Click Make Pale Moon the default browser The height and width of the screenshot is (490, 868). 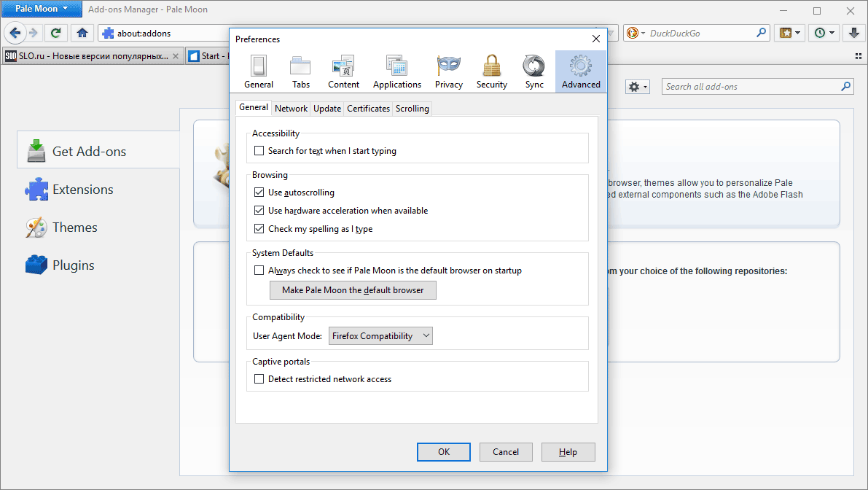(353, 290)
